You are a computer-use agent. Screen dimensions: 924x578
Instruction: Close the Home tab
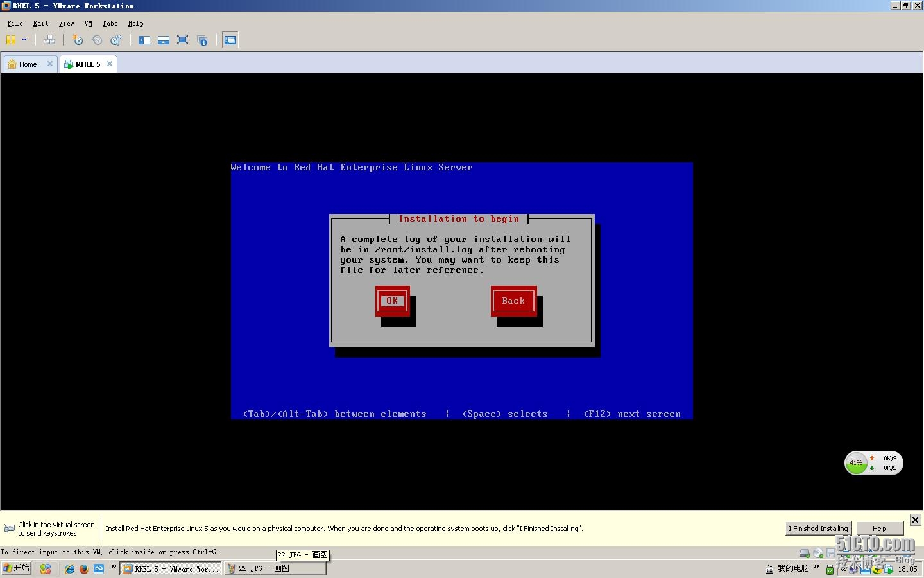(x=50, y=64)
